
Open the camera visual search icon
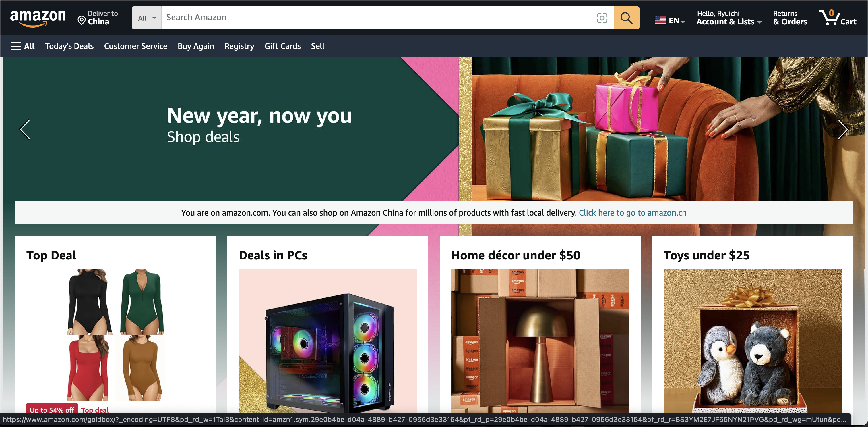[602, 18]
